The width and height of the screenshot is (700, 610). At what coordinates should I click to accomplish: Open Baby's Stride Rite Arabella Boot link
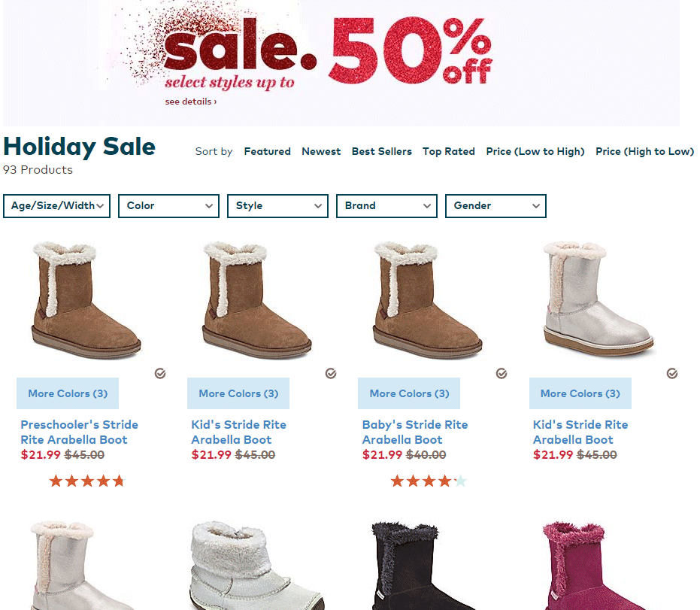(415, 432)
